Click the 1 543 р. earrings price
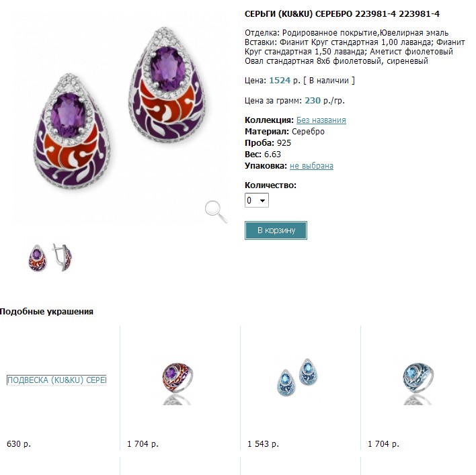 [263, 443]
